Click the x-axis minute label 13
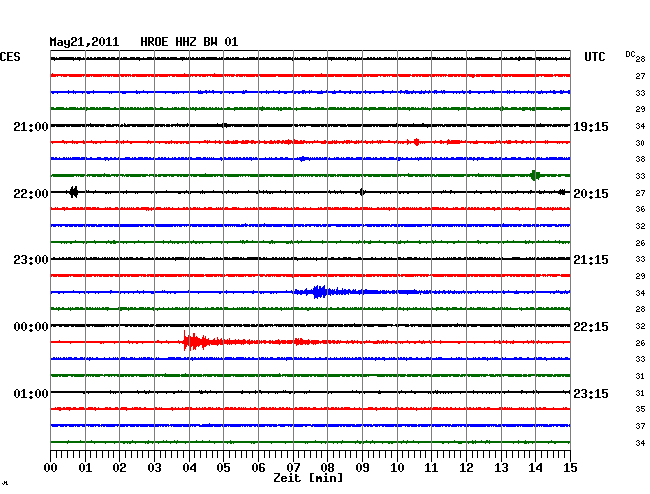This screenshot has width=650, height=494. (x=501, y=468)
